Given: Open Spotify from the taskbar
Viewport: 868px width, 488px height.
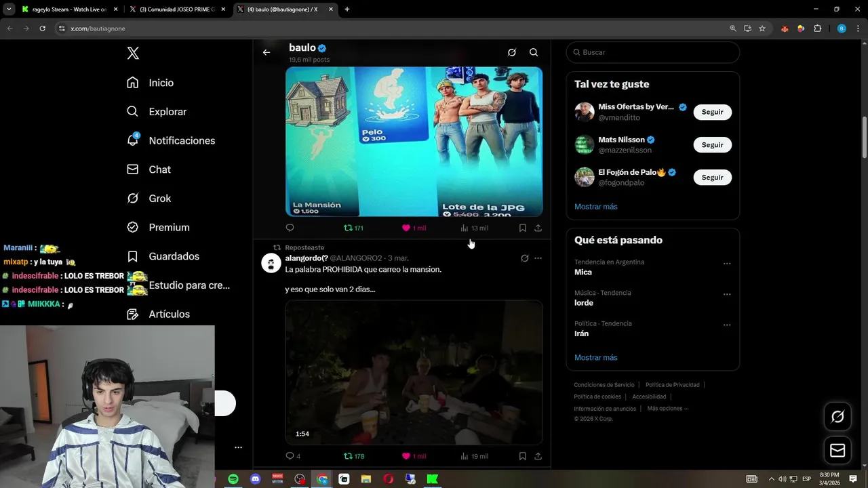Looking at the screenshot, I should click(x=233, y=479).
